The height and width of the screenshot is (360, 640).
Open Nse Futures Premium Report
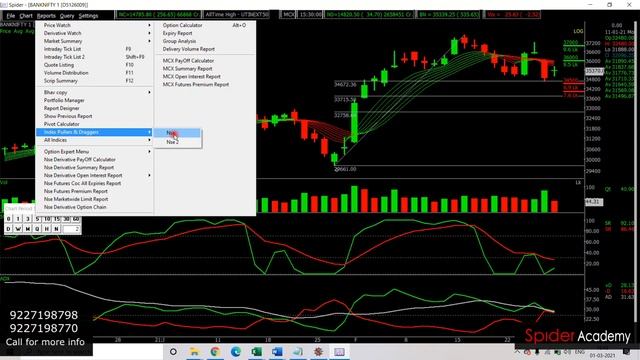coord(94,191)
